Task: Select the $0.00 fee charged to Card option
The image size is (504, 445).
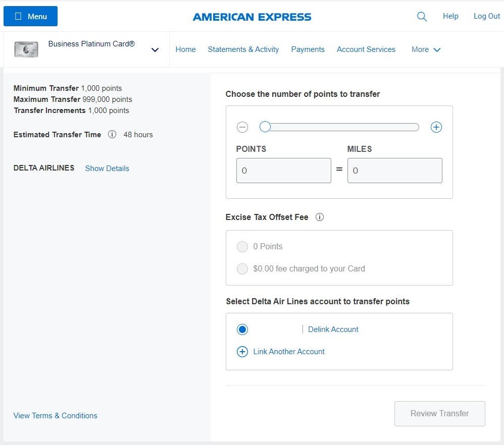Action: [242, 268]
